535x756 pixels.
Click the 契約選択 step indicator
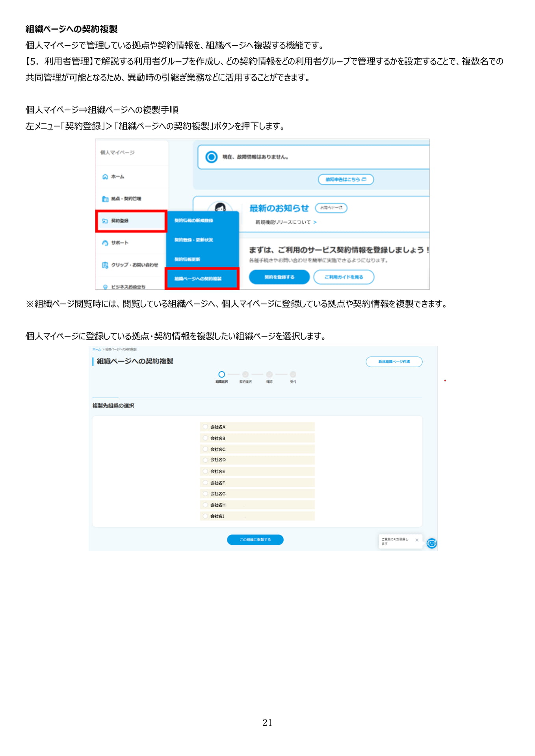point(245,374)
